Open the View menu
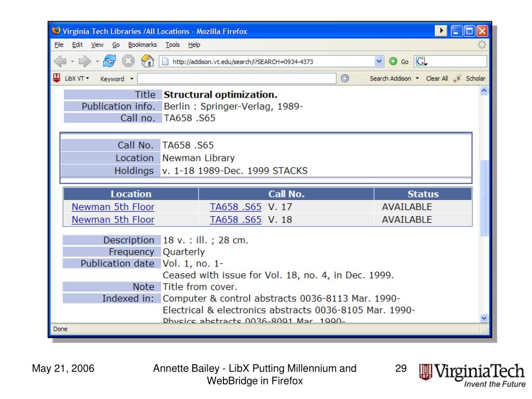The height and width of the screenshot is (399, 532). pyautogui.click(x=97, y=45)
